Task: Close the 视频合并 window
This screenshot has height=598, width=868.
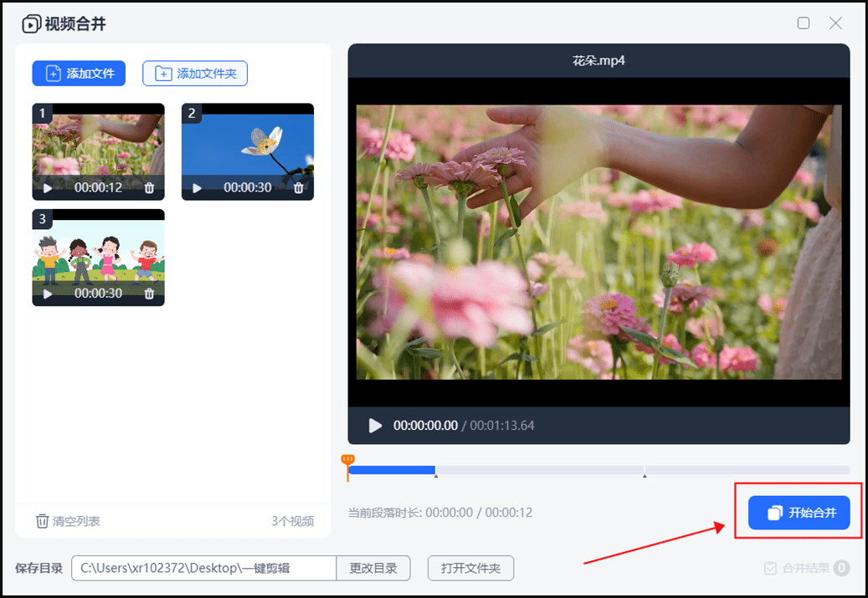Action: point(835,23)
